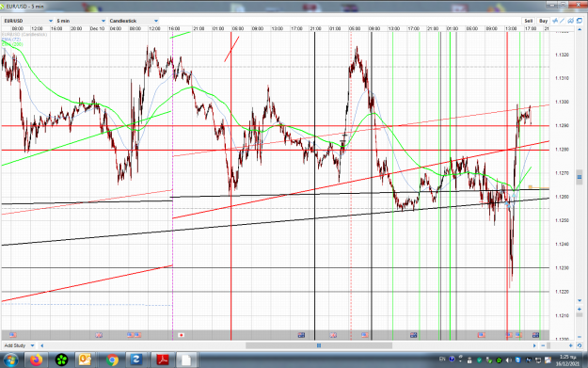
Task: Open Adobe Acrobat from the taskbar
Action: (x=163, y=360)
